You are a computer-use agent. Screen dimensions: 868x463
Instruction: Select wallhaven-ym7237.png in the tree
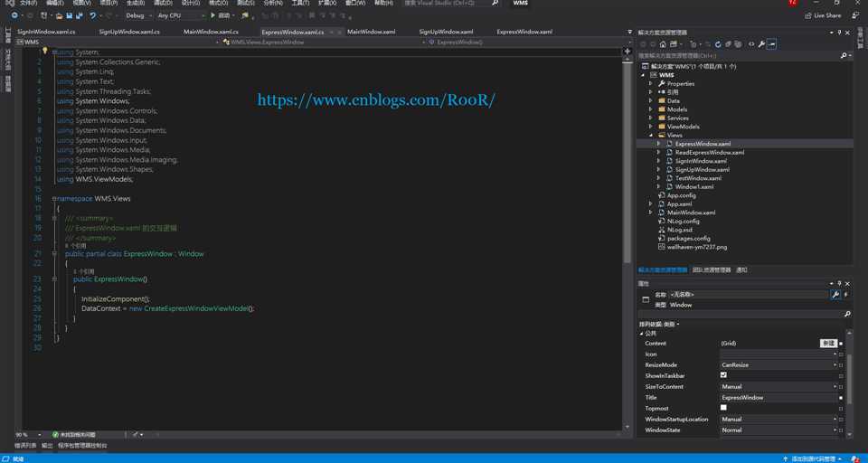[x=697, y=247]
